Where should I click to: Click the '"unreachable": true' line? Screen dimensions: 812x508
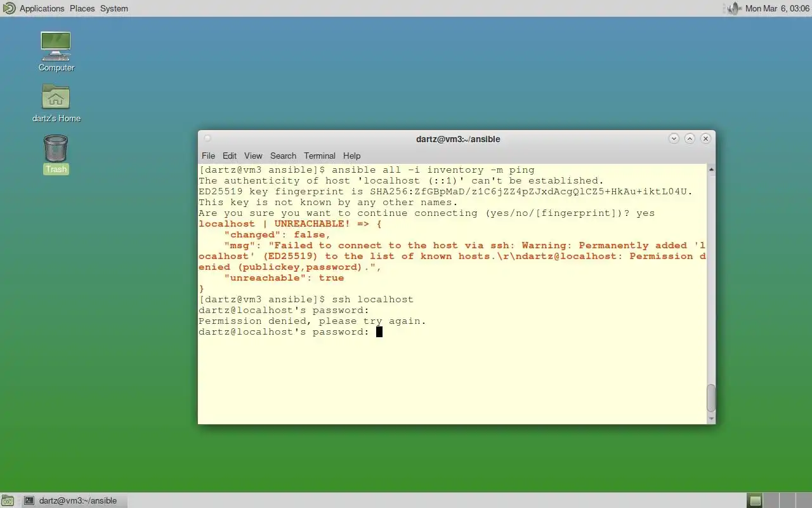point(284,278)
